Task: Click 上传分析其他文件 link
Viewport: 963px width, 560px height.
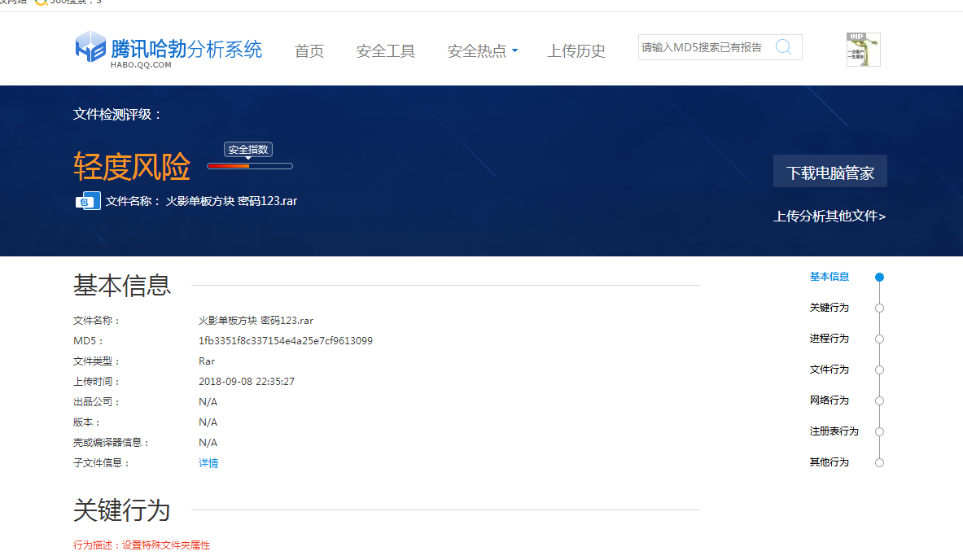Action: pos(829,217)
